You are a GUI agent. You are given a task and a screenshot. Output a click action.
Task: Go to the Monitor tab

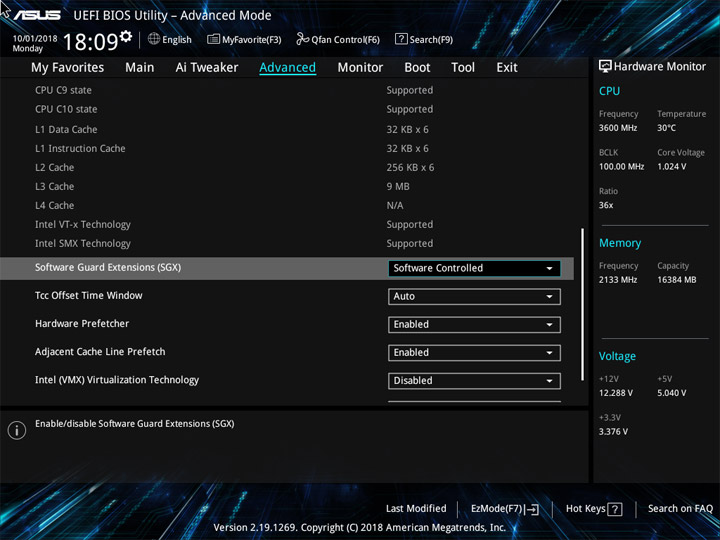coord(360,68)
